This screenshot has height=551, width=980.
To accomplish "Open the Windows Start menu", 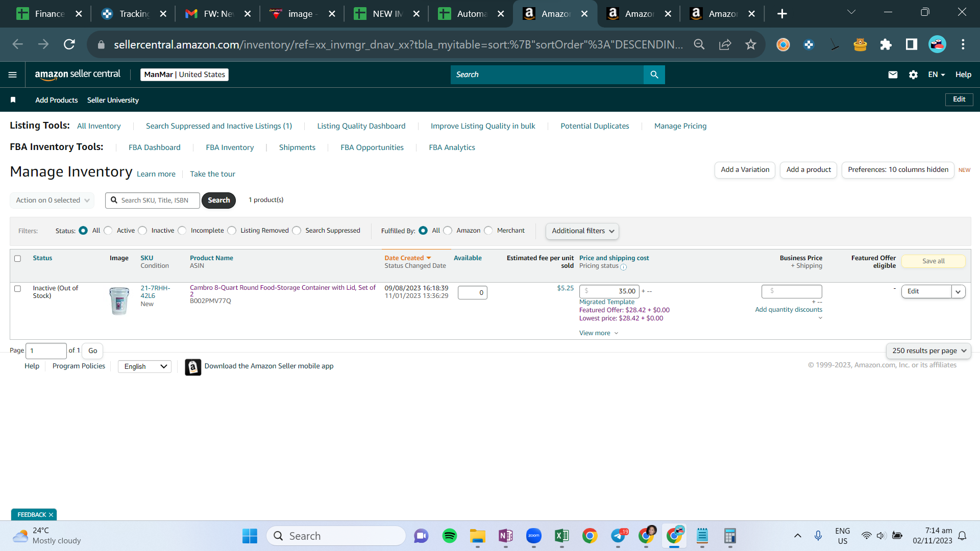I will (x=250, y=536).
